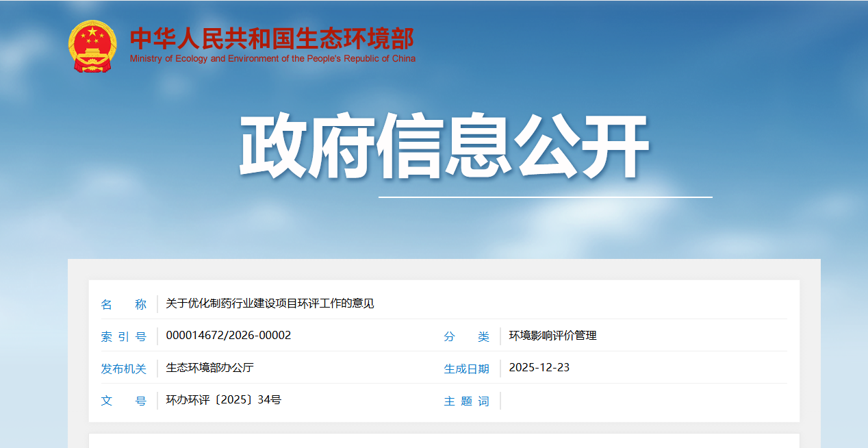Click the English Ministry of Ecology name

(272, 59)
